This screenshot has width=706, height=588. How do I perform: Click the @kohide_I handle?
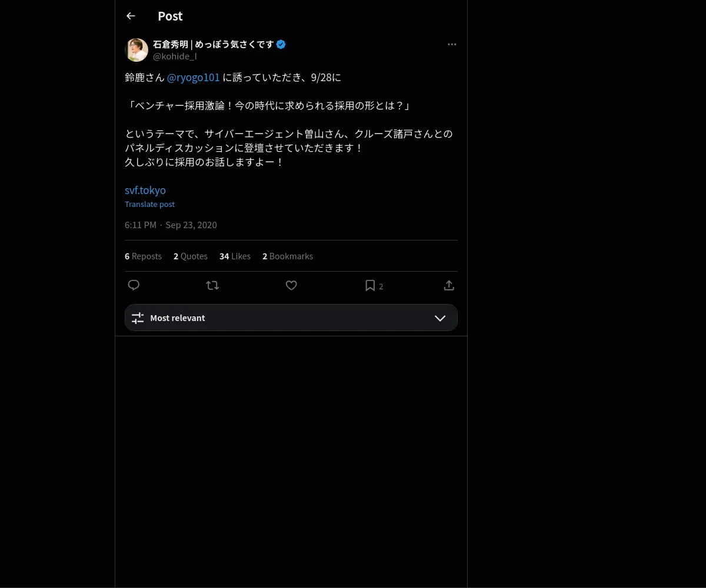pos(175,56)
